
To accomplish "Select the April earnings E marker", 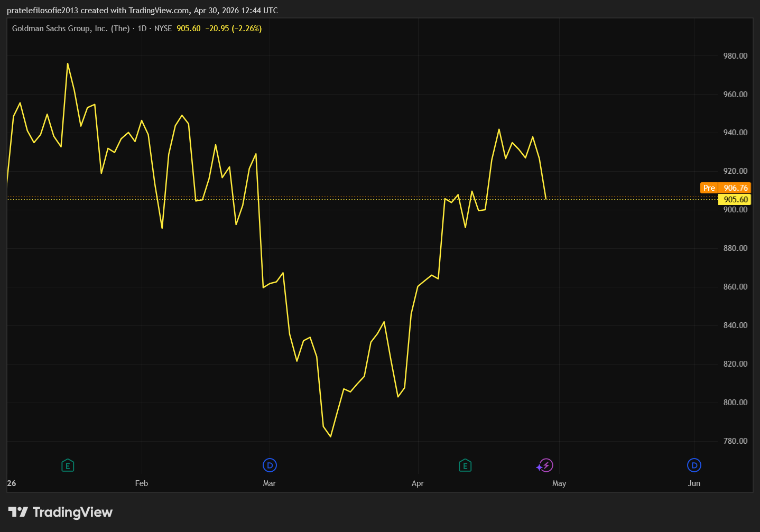I will click(x=465, y=465).
